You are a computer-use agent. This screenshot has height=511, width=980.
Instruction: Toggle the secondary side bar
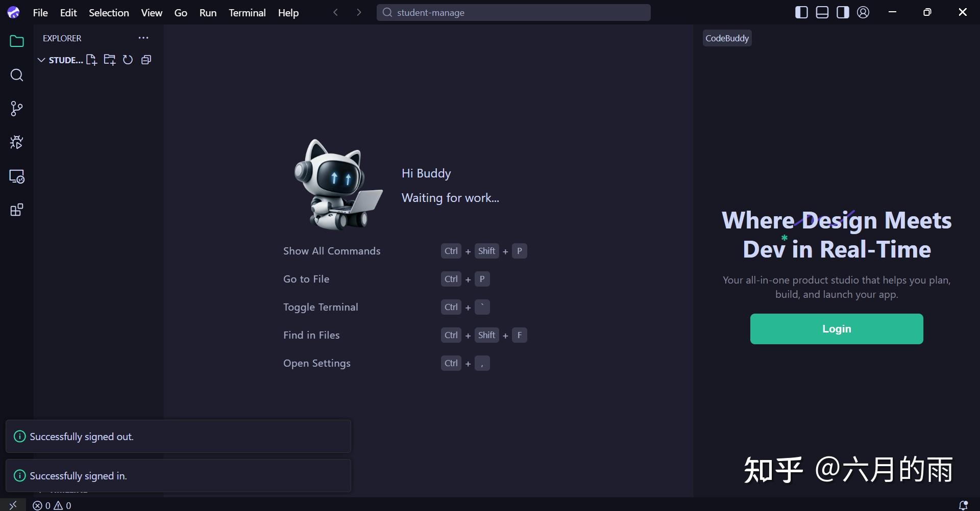click(x=842, y=12)
